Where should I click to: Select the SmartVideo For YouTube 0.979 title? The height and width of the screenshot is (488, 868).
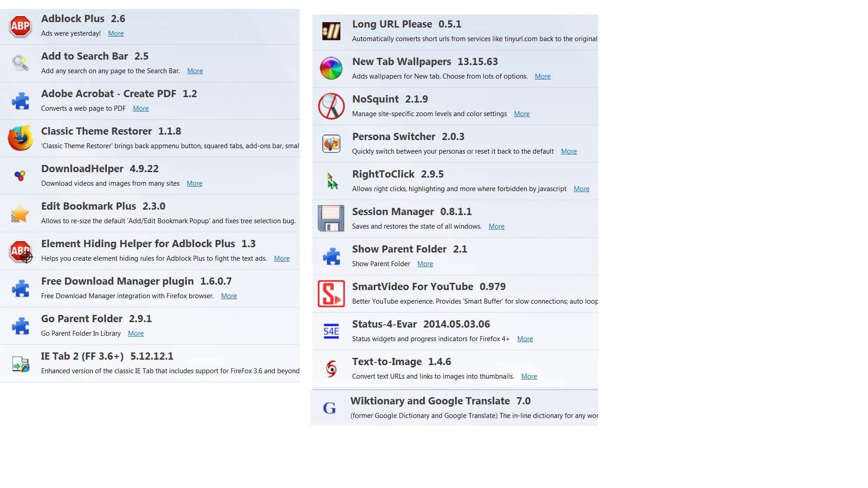pos(429,287)
